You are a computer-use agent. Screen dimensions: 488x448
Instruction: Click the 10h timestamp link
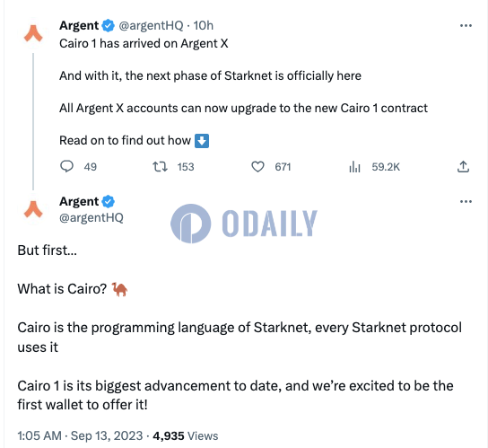click(204, 25)
